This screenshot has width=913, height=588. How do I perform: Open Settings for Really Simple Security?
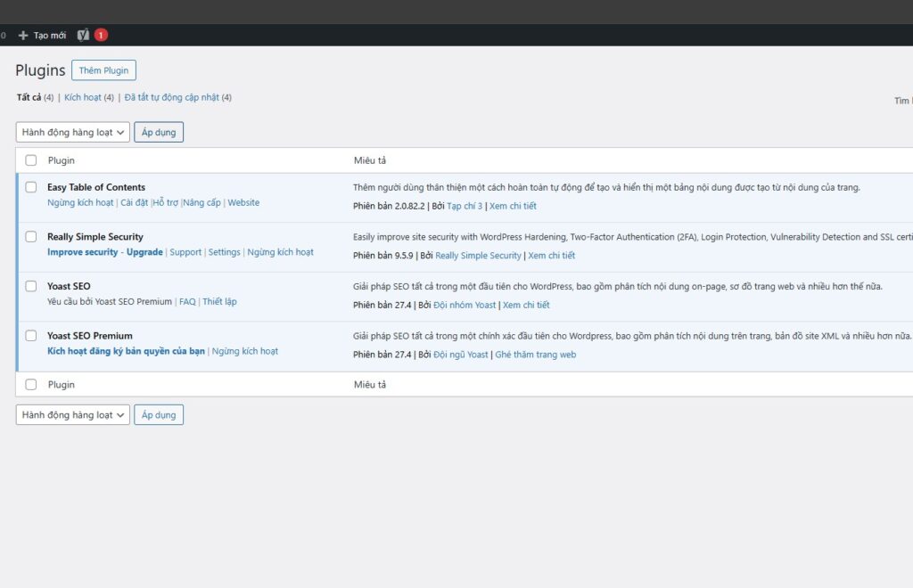pos(224,252)
